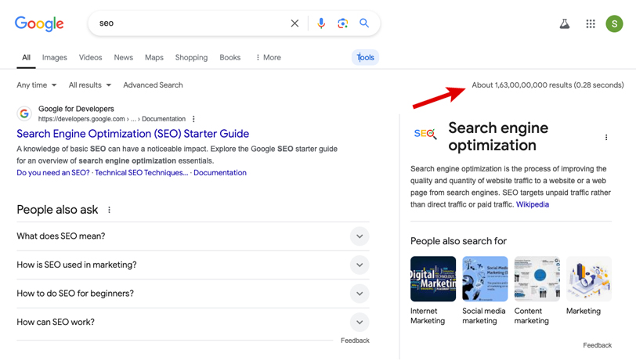Open the Documentation sitelink
The height and width of the screenshot is (364, 636).
click(x=220, y=173)
